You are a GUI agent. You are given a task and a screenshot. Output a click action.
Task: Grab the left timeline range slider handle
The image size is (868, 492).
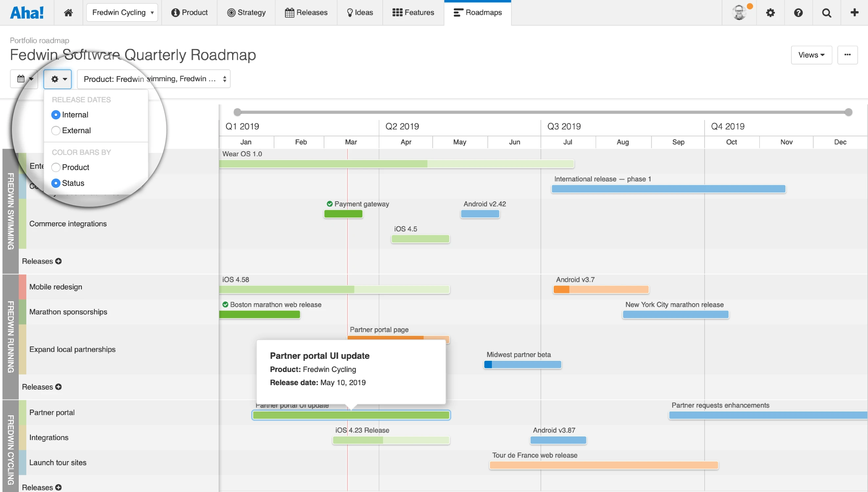pos(237,112)
